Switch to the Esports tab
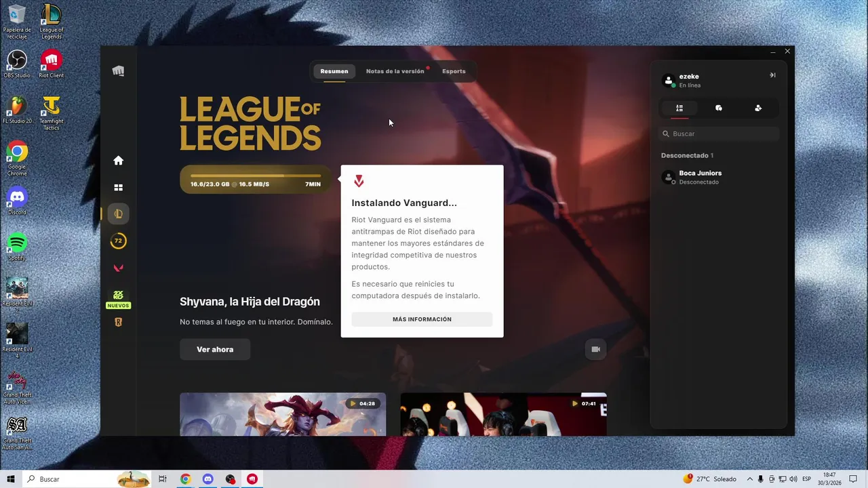The image size is (868, 488). tap(454, 71)
